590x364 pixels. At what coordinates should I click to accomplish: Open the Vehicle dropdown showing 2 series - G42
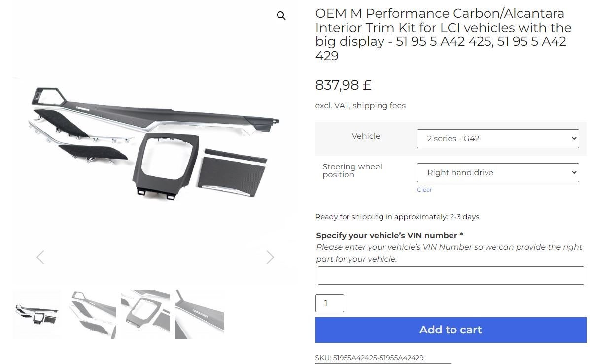pyautogui.click(x=498, y=139)
